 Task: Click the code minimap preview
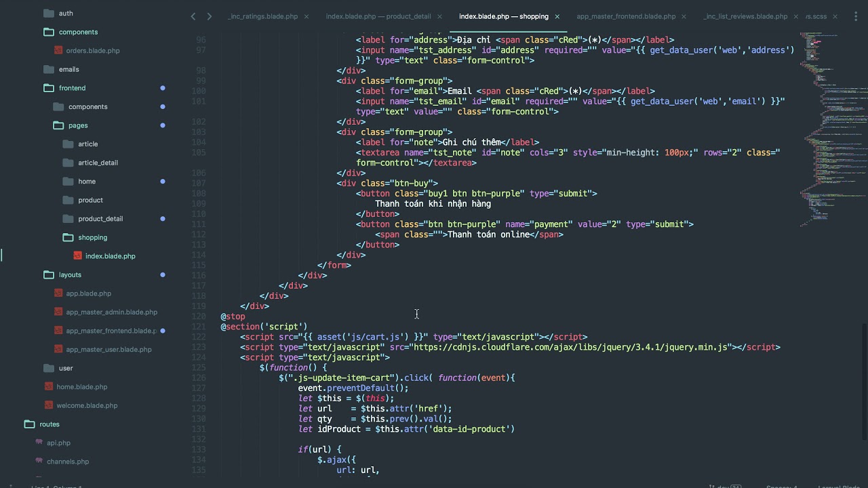tap(833, 129)
